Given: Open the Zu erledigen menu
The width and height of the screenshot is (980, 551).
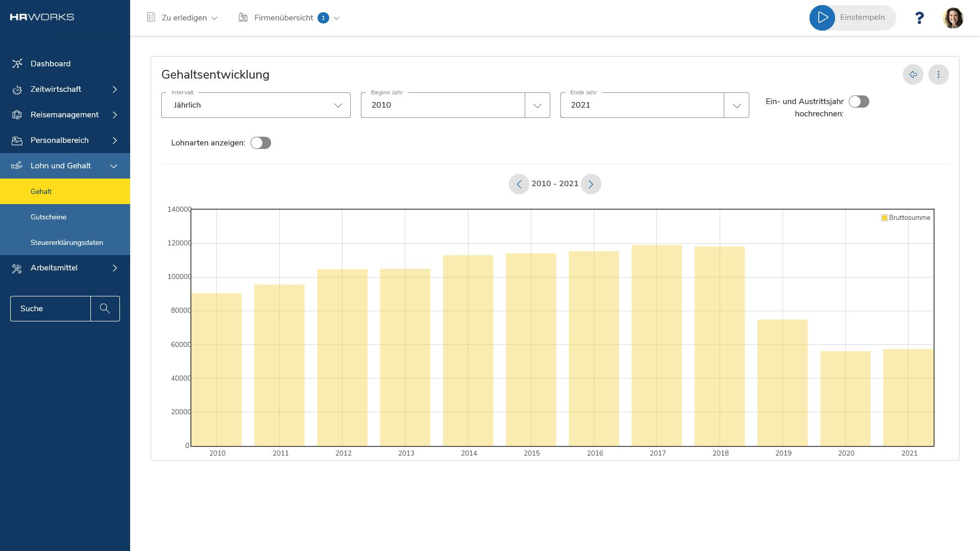Looking at the screenshot, I should 183,18.
